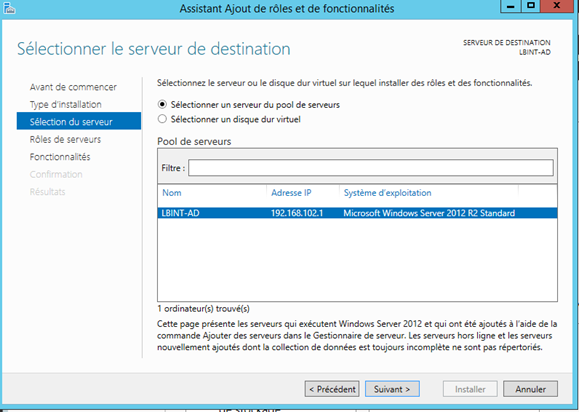Go to 'Type d'installation' step
Viewport: 579px width, 412px height.
66,104
